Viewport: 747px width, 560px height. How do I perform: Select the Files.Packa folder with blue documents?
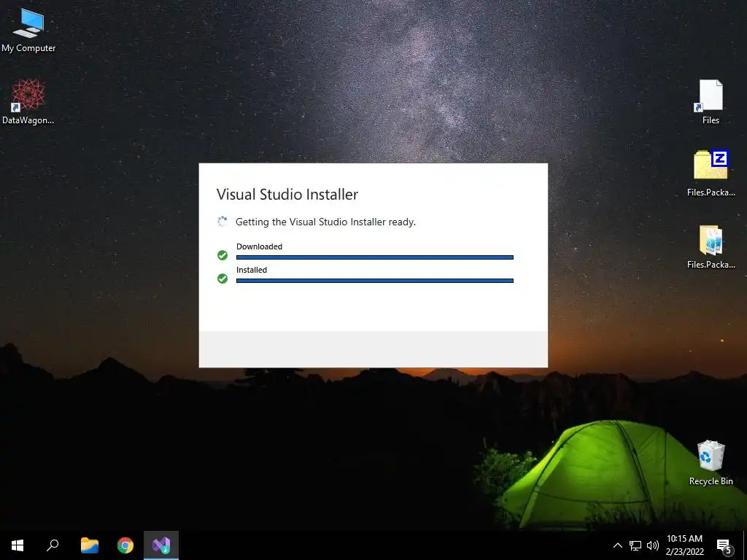coord(711,246)
